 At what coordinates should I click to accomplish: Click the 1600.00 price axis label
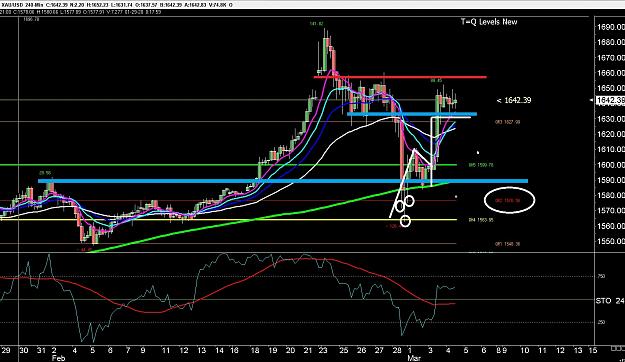[611, 165]
